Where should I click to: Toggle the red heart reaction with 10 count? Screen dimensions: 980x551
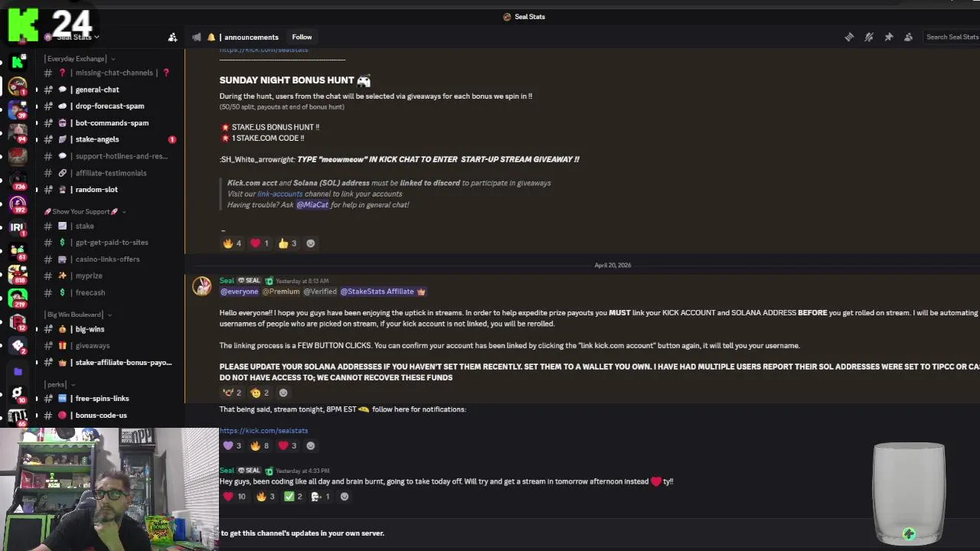tap(234, 497)
